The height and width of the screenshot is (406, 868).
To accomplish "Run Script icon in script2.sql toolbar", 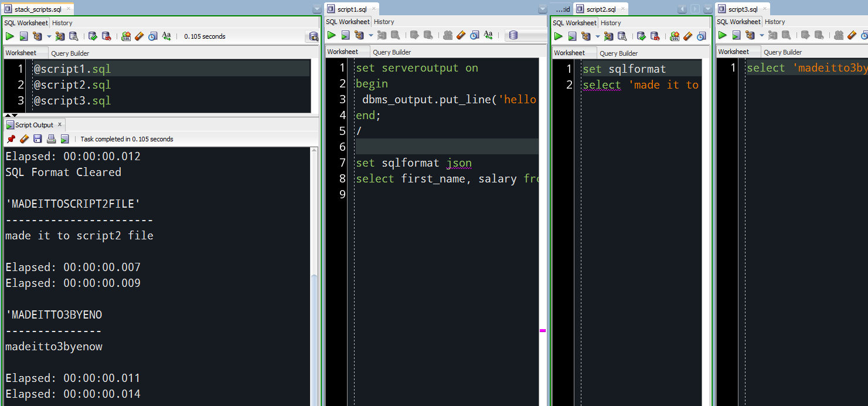I will 572,36.
